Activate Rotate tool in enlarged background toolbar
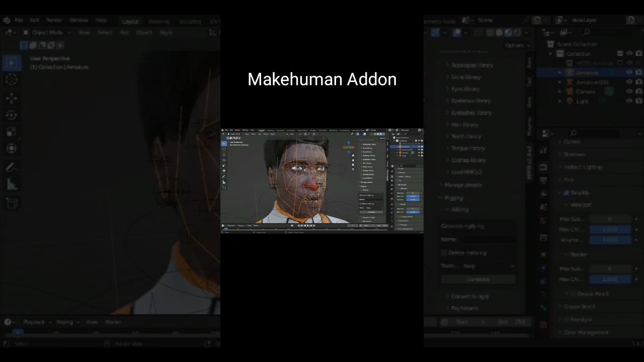The width and height of the screenshot is (644, 362). pyautogui.click(x=12, y=115)
